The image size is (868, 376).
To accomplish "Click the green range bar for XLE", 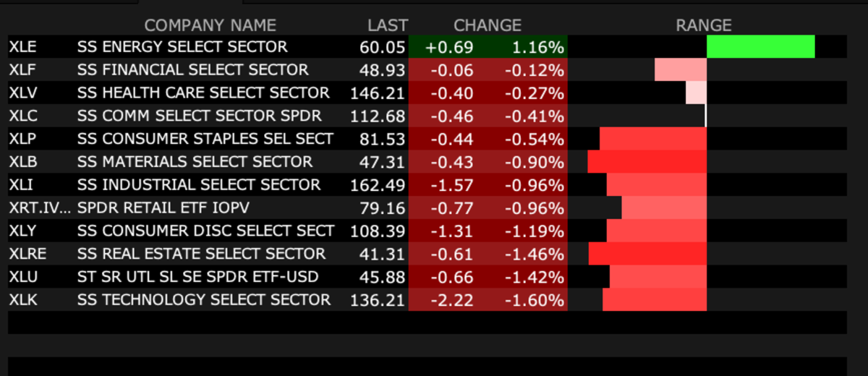I will [x=760, y=47].
